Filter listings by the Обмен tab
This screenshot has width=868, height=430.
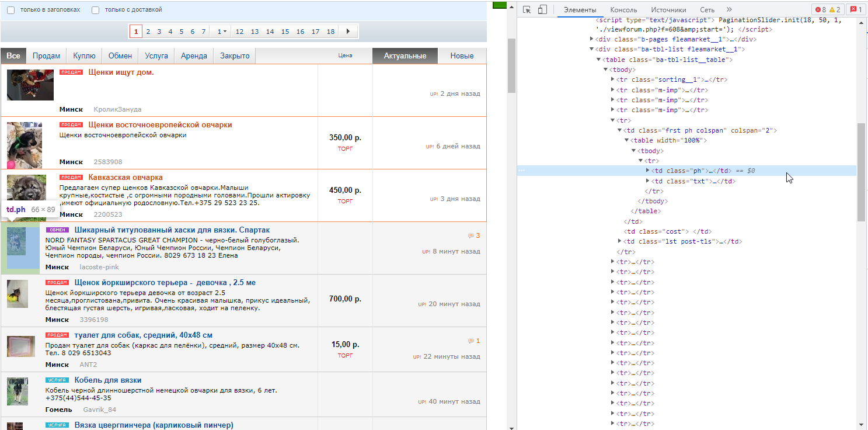click(x=120, y=56)
